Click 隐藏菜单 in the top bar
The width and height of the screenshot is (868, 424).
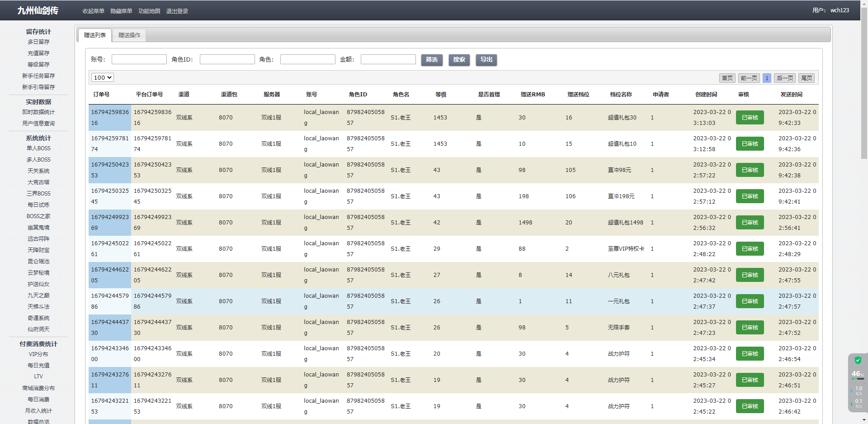[x=121, y=11]
